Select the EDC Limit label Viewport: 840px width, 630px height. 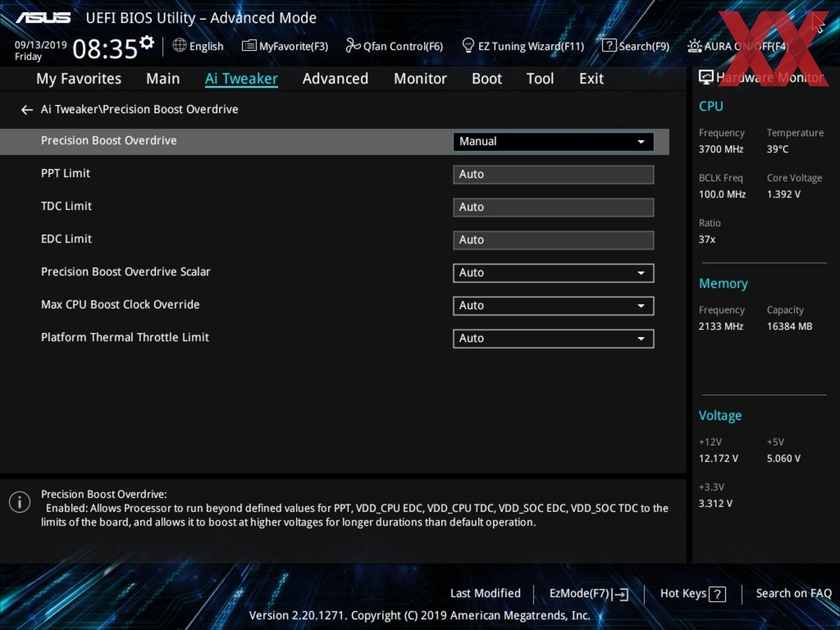click(66, 239)
